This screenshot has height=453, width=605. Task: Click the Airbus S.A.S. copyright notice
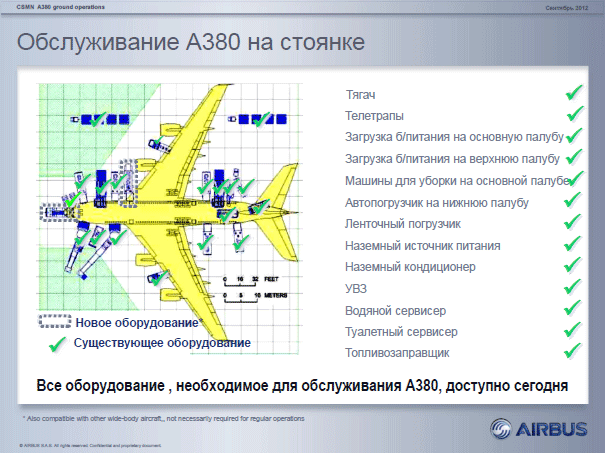pyautogui.click(x=90, y=445)
